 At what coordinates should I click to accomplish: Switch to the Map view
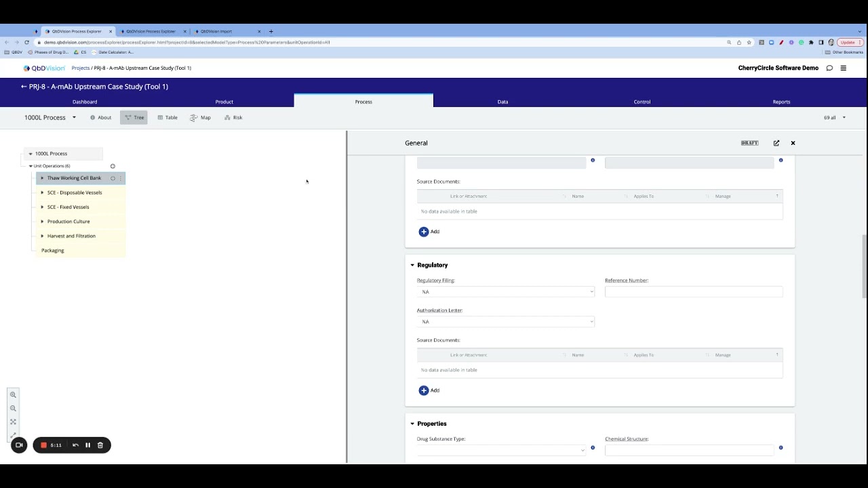tap(201, 117)
